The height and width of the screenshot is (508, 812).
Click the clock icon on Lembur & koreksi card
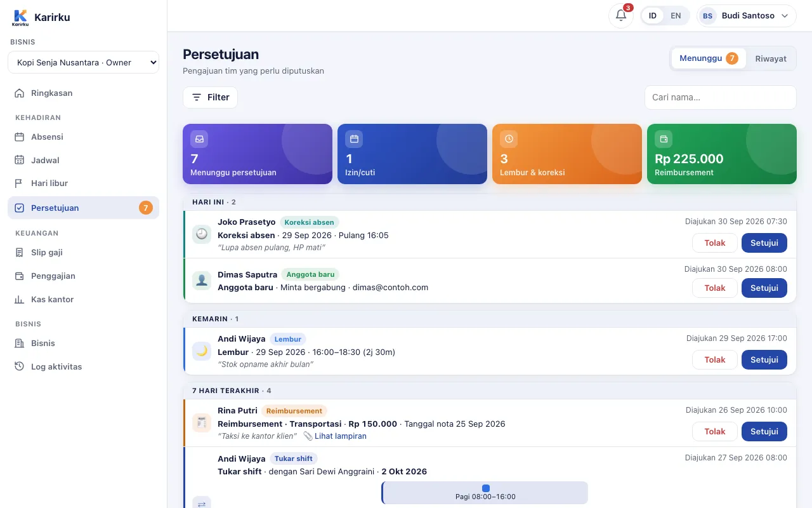tap(509, 139)
